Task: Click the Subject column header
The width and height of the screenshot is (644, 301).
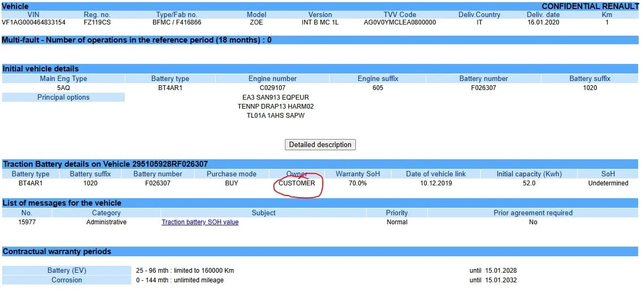Action: click(264, 213)
